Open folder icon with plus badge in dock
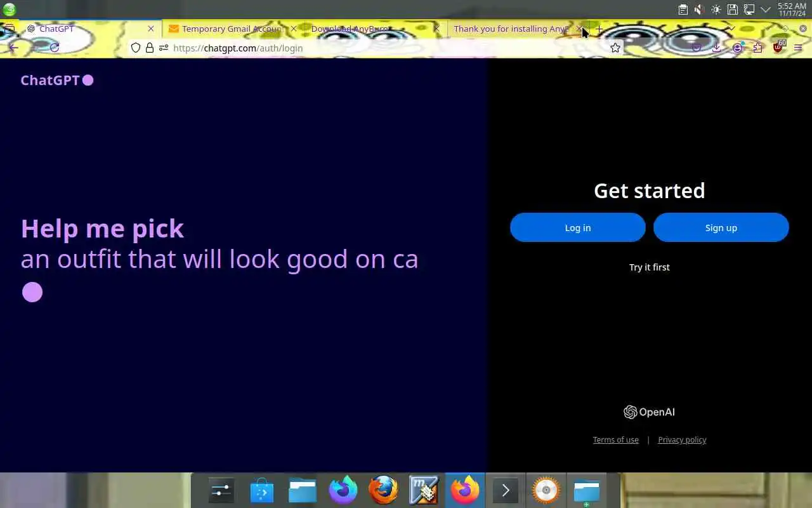812x508 pixels. click(587, 490)
